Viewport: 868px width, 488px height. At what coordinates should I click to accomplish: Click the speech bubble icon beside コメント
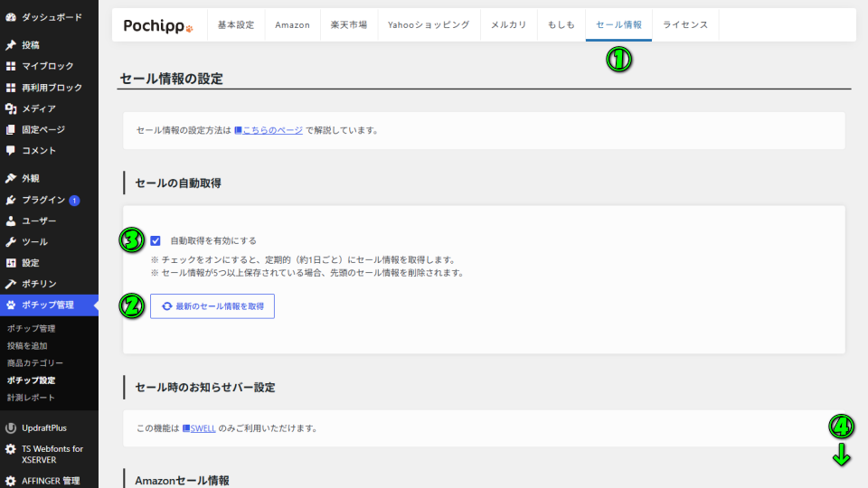pos(11,151)
